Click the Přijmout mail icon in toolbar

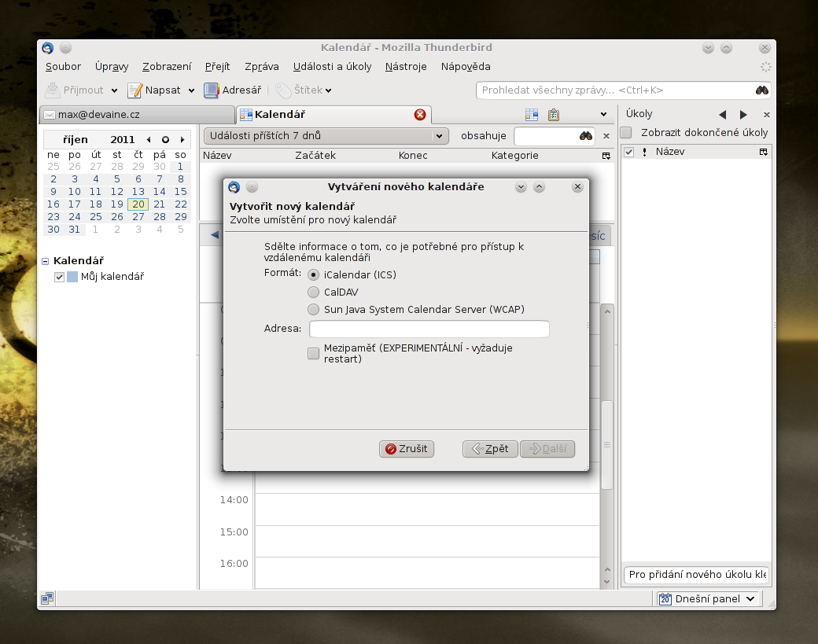tap(52, 90)
